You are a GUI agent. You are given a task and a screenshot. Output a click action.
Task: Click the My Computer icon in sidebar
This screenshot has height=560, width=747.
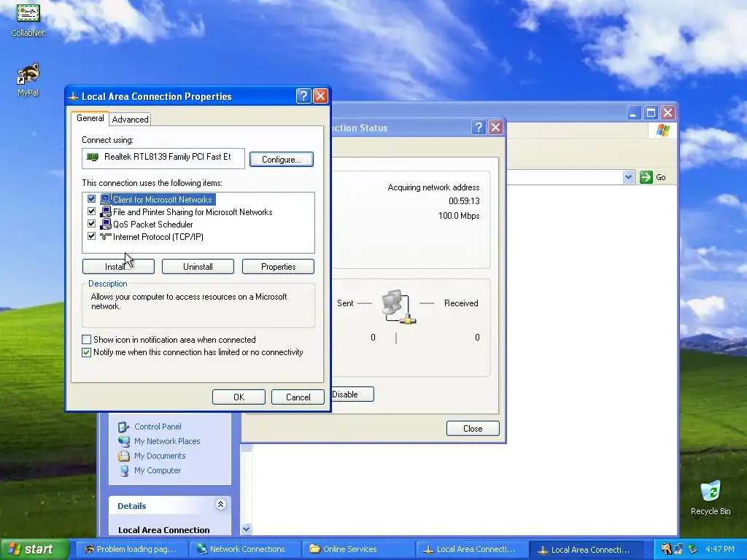click(124, 470)
